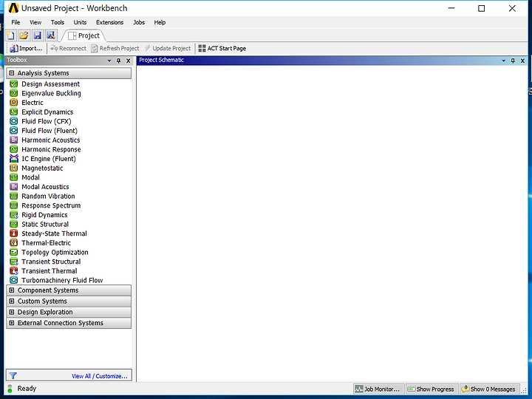Click the Topology Optimization icon
The image size is (532, 399).
pyautogui.click(x=13, y=252)
